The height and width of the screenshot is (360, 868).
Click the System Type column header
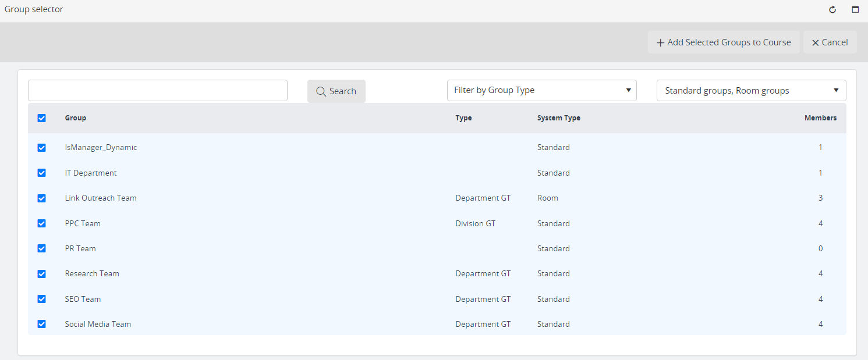(x=559, y=118)
